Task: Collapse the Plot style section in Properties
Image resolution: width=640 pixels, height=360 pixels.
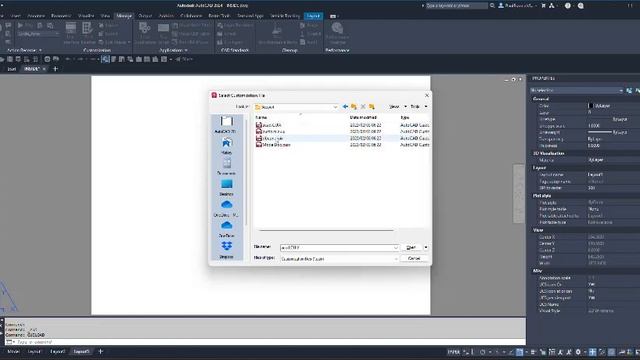Action: coord(542,196)
